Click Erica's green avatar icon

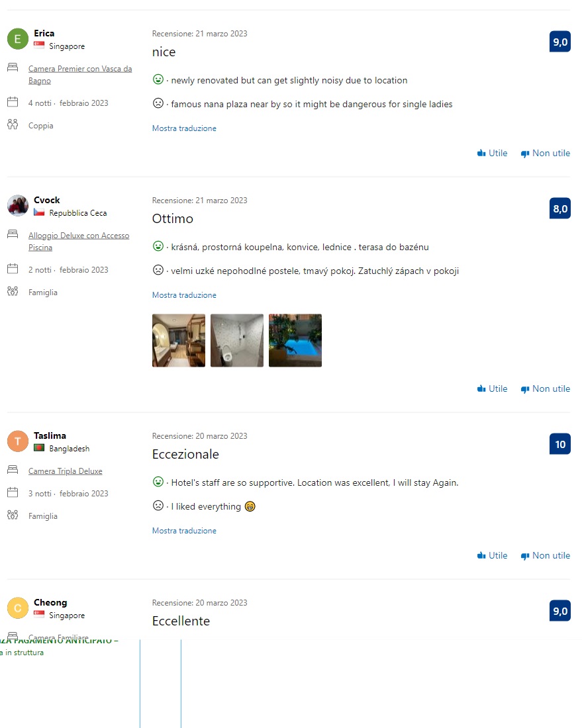(18, 39)
